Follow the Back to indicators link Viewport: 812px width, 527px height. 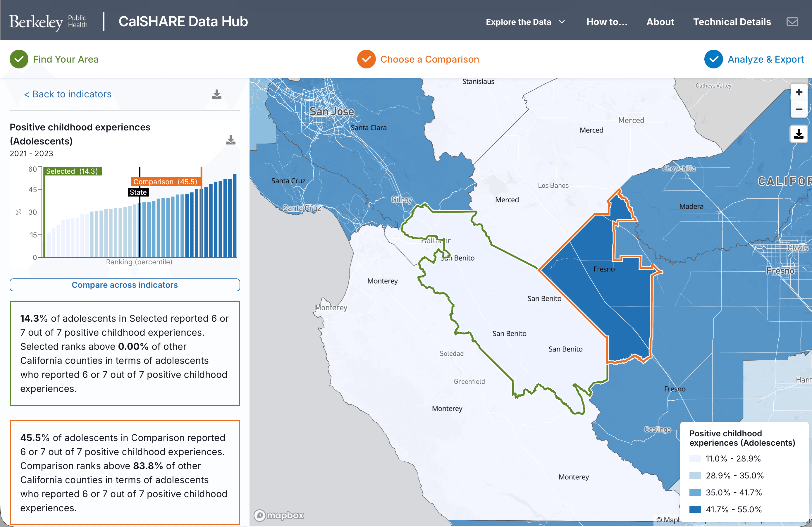click(x=68, y=94)
